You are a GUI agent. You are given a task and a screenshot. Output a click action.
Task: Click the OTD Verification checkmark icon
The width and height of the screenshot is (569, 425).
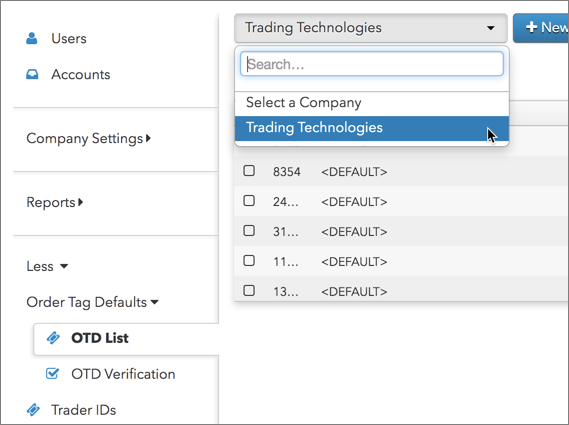pos(52,373)
